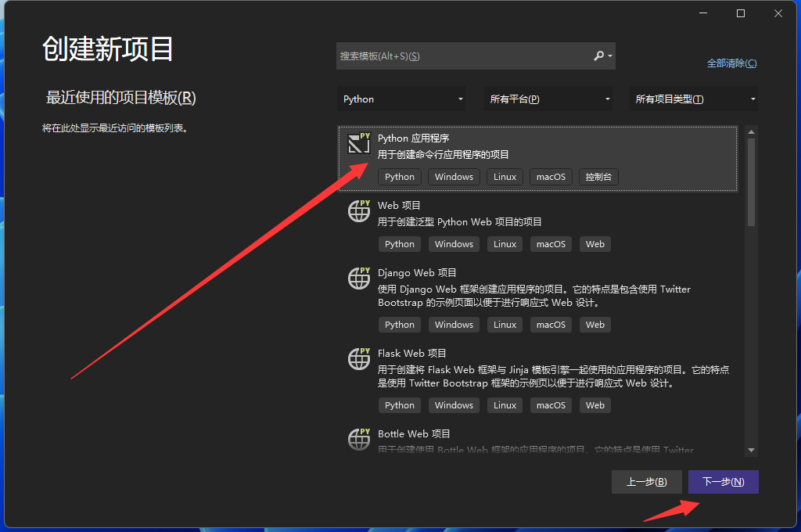Click the description 用于创建泛型 Python Web 项目的项目
Image resolution: width=801 pixels, height=532 pixels.
click(x=459, y=221)
